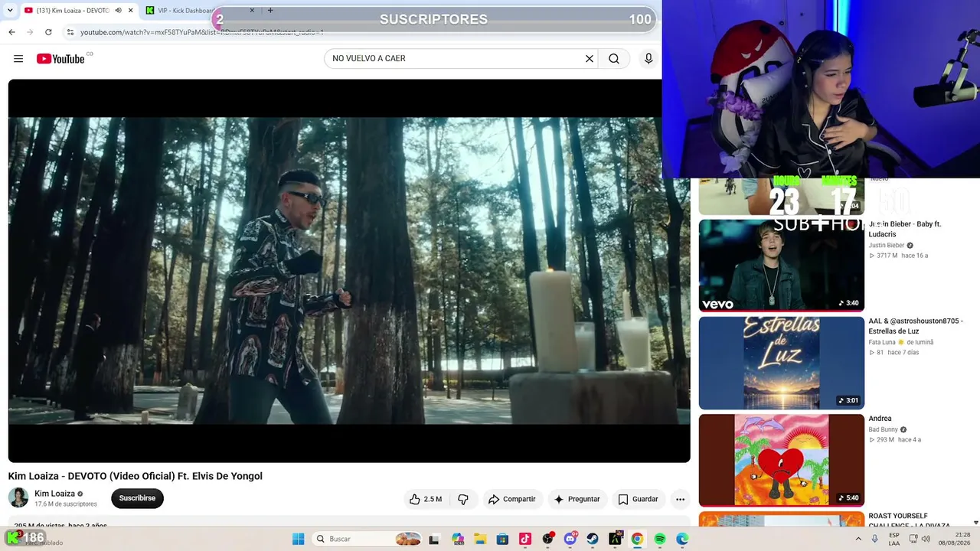
Task: Run the search with the magnifier button
Action: pos(614,59)
